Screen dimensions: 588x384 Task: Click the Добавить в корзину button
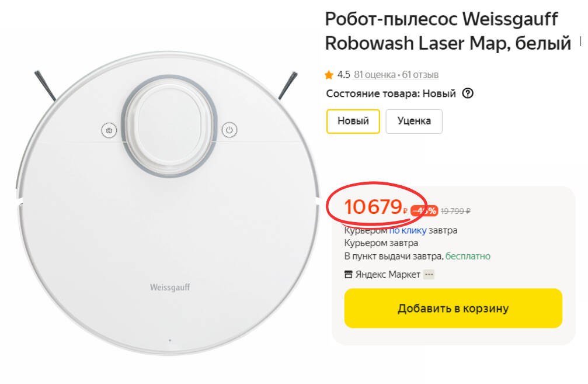tap(453, 308)
